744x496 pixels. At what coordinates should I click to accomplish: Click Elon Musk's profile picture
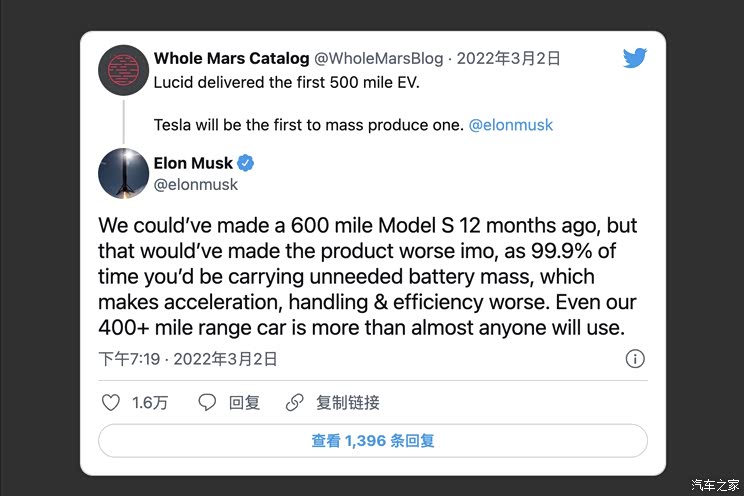pos(124,173)
